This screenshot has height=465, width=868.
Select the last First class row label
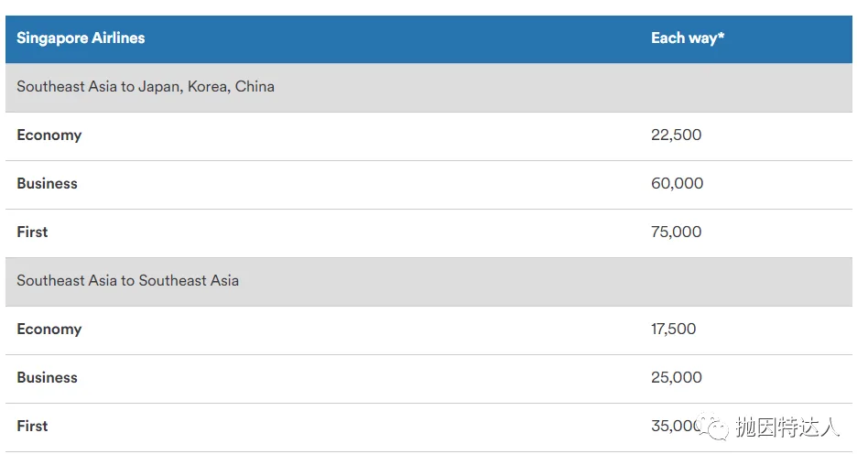pyautogui.click(x=32, y=427)
